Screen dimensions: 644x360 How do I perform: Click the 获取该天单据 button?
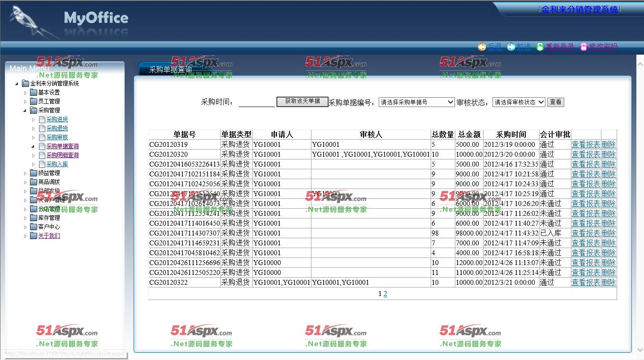click(x=303, y=102)
